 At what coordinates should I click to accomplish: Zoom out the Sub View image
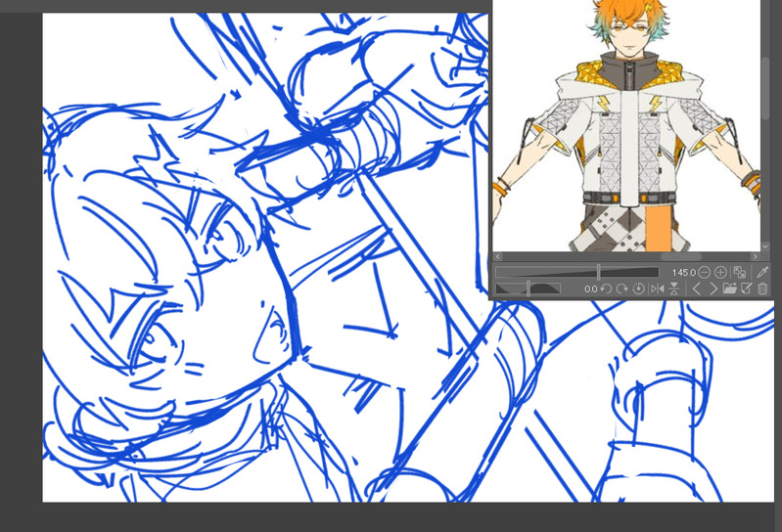coord(704,273)
